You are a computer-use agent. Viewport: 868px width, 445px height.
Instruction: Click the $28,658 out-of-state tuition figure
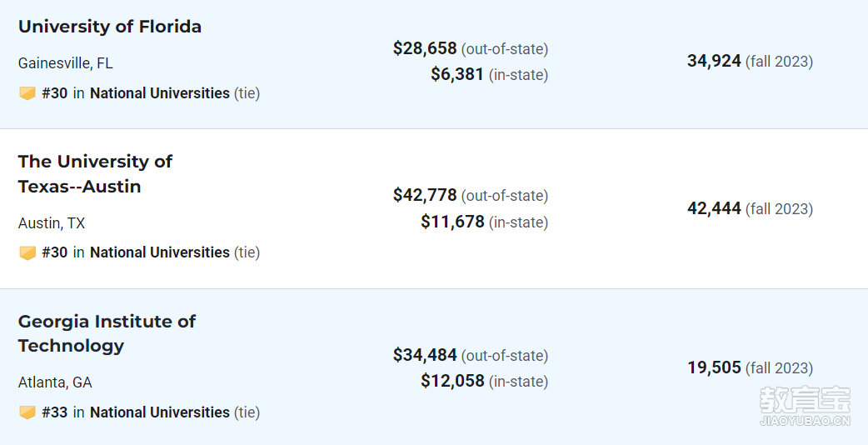pos(425,48)
